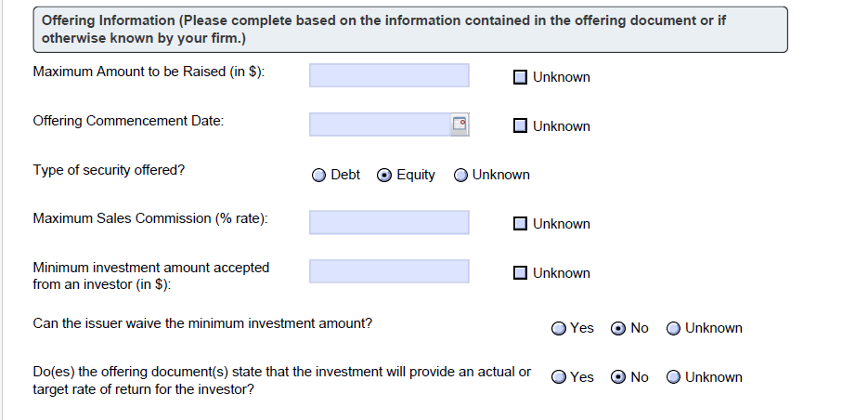The width and height of the screenshot is (868, 420).
Task: Select Equity as type of security
Action: (383, 175)
